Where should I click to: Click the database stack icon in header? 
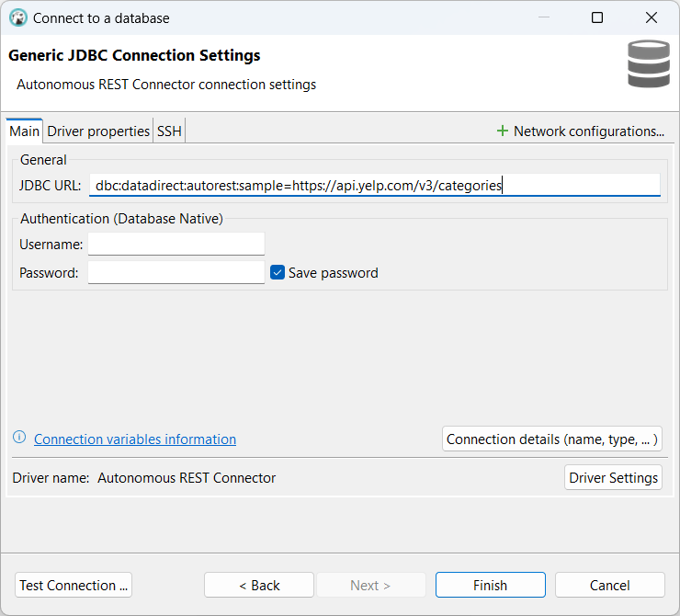click(649, 64)
